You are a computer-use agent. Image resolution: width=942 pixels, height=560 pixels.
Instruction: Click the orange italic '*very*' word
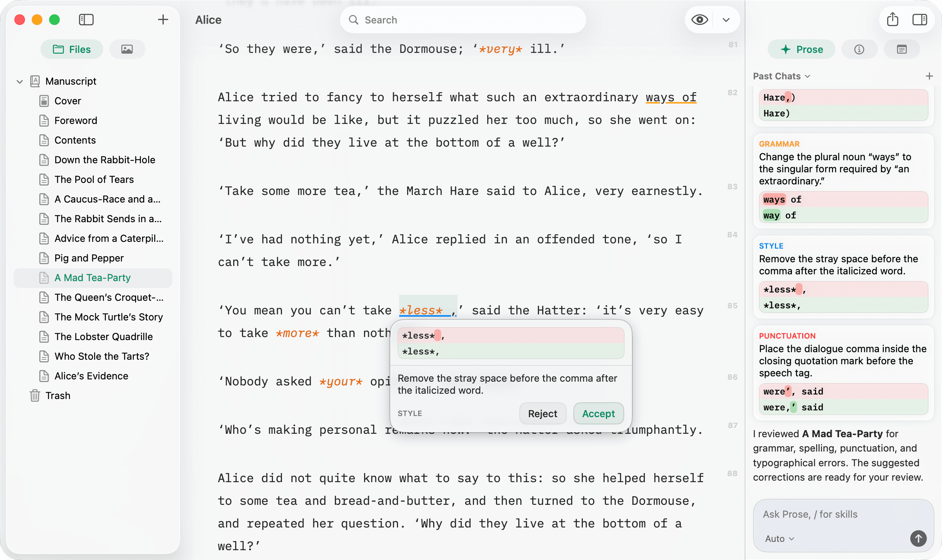pyautogui.click(x=500, y=49)
